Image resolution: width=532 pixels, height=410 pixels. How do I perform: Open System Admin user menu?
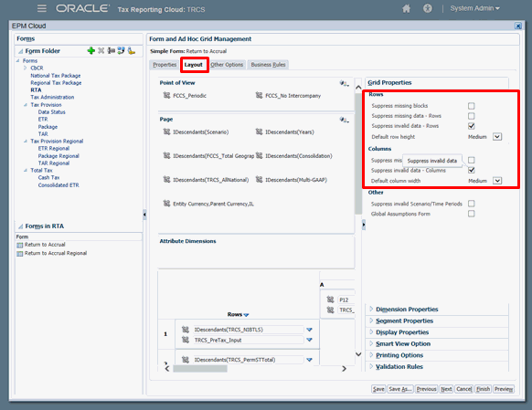(474, 8)
